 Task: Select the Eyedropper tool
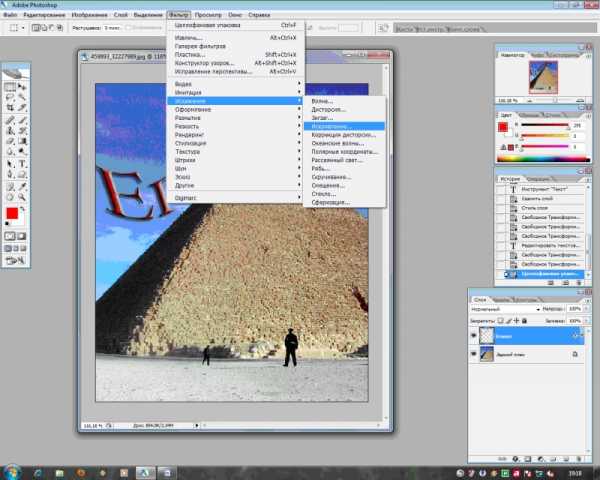point(22,187)
